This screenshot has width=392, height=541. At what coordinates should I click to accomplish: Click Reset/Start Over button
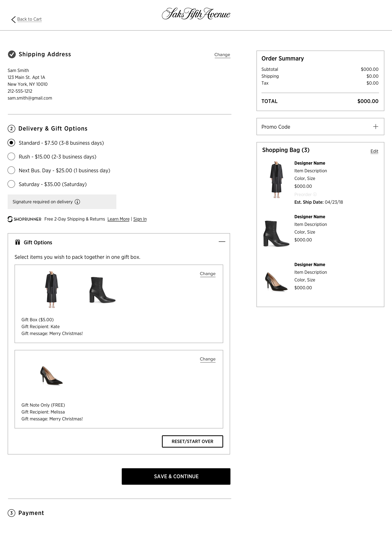tap(192, 441)
